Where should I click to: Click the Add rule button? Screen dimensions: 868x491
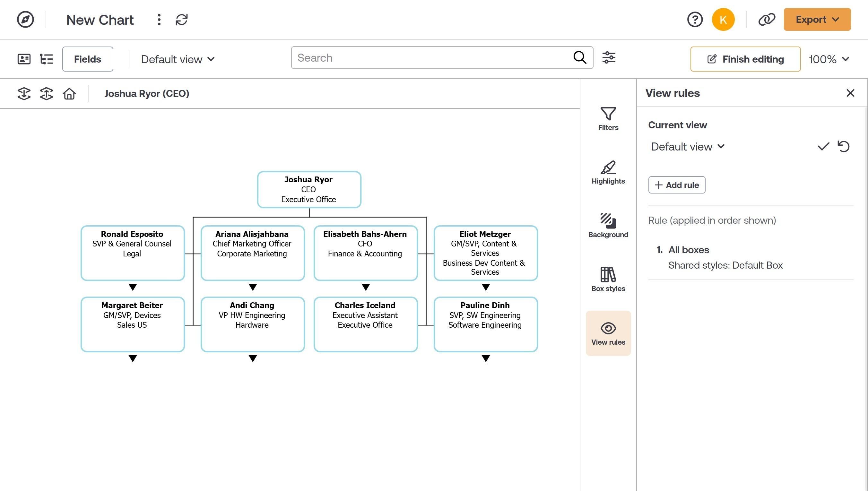click(676, 185)
